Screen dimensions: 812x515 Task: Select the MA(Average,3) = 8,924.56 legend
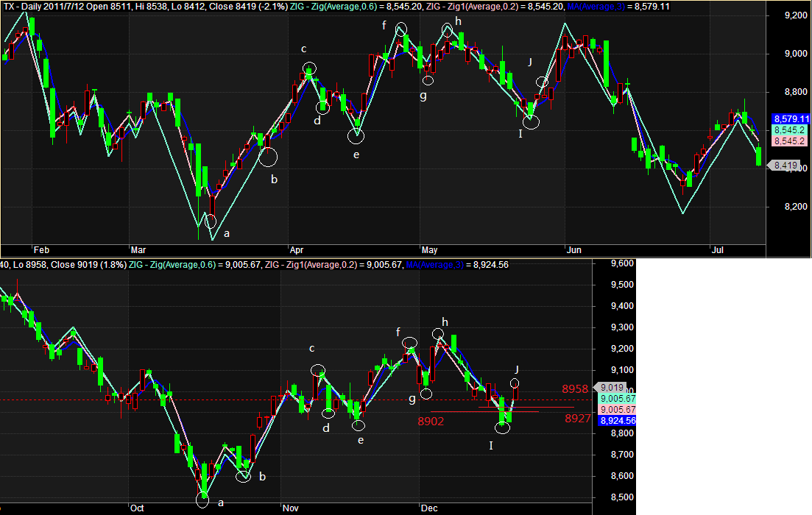457,265
